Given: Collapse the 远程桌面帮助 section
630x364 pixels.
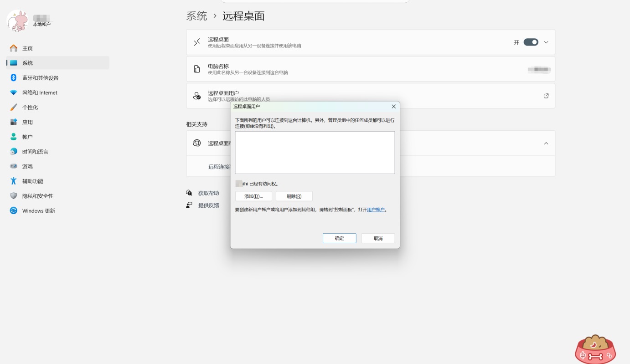Looking at the screenshot, I should click(546, 143).
